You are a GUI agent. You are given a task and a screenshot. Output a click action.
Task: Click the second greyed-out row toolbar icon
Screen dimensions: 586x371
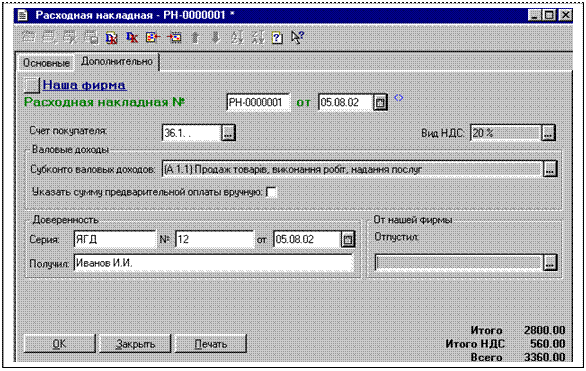49,37
